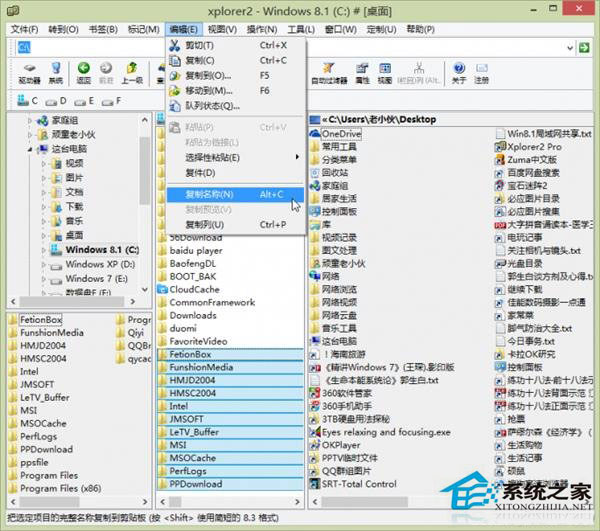This screenshot has width=600, height=531.
Task: Click 复制名称(N) menu entry
Action: (235, 194)
